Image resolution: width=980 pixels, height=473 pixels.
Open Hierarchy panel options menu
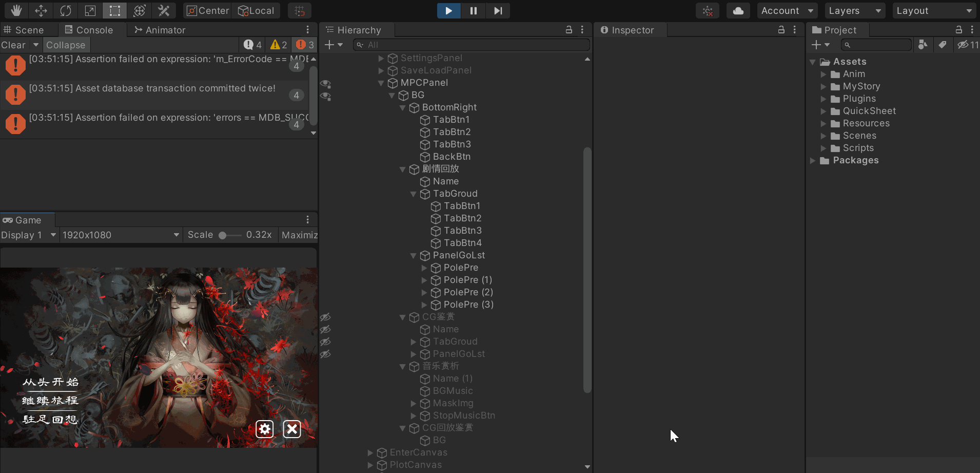582,30
